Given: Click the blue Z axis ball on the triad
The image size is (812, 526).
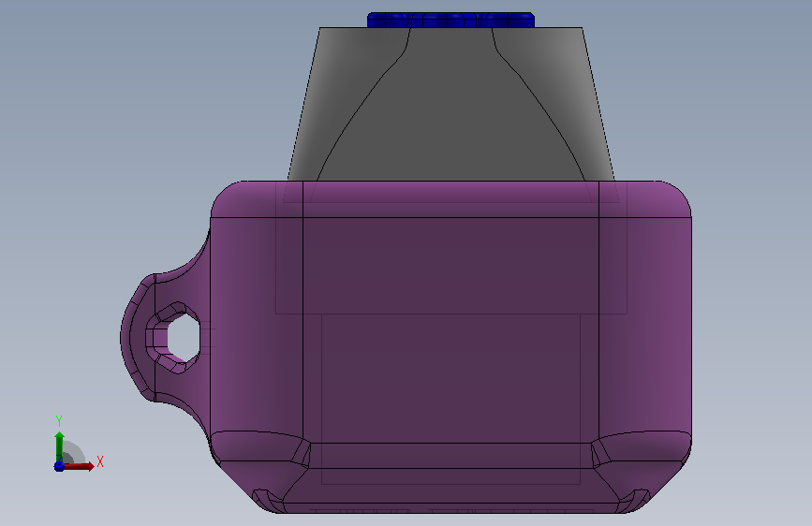Looking at the screenshot, I should [x=59, y=466].
